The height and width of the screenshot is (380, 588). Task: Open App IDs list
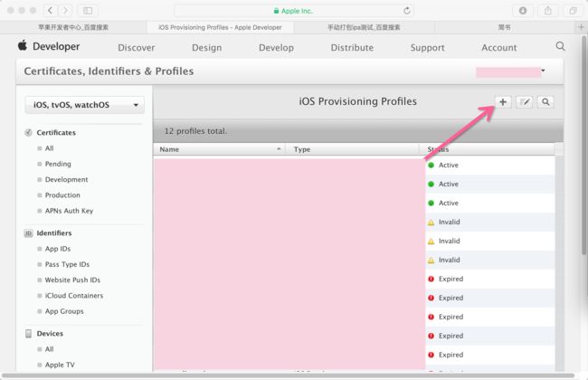point(58,249)
